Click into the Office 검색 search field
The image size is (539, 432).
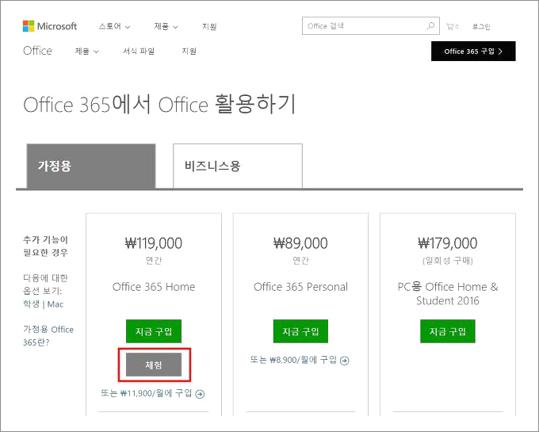(371, 26)
